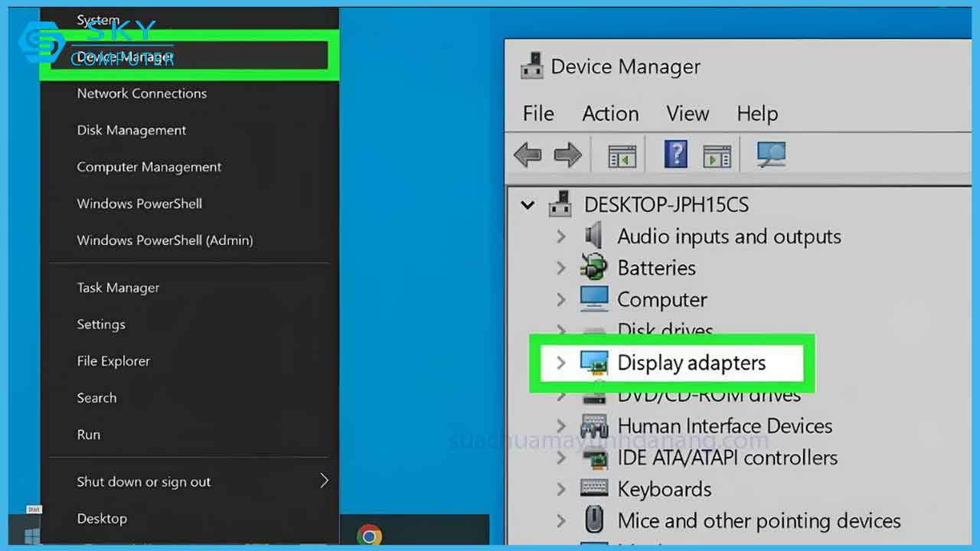Open the File menu in Device Manager
This screenshot has width=980, height=551.
(538, 113)
